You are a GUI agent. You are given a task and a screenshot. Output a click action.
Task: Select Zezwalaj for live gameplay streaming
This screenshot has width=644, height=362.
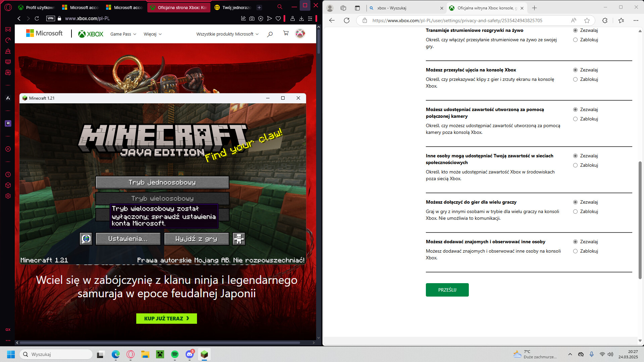point(575,31)
